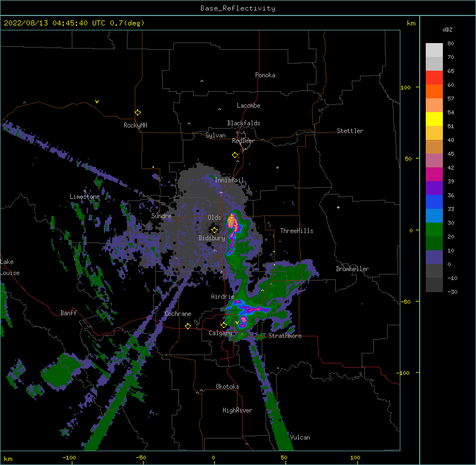The height and width of the screenshot is (465, 476).
Task: Click the Sundre town label
Action: click(161, 216)
